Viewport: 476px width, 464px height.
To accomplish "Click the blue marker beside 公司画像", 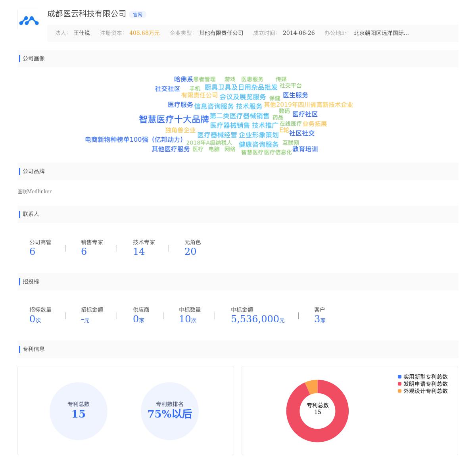I will (20, 58).
